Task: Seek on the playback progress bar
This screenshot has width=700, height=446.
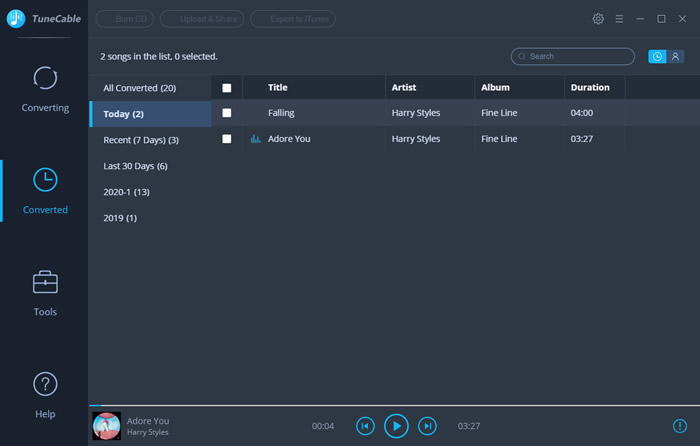Action: 394,405
